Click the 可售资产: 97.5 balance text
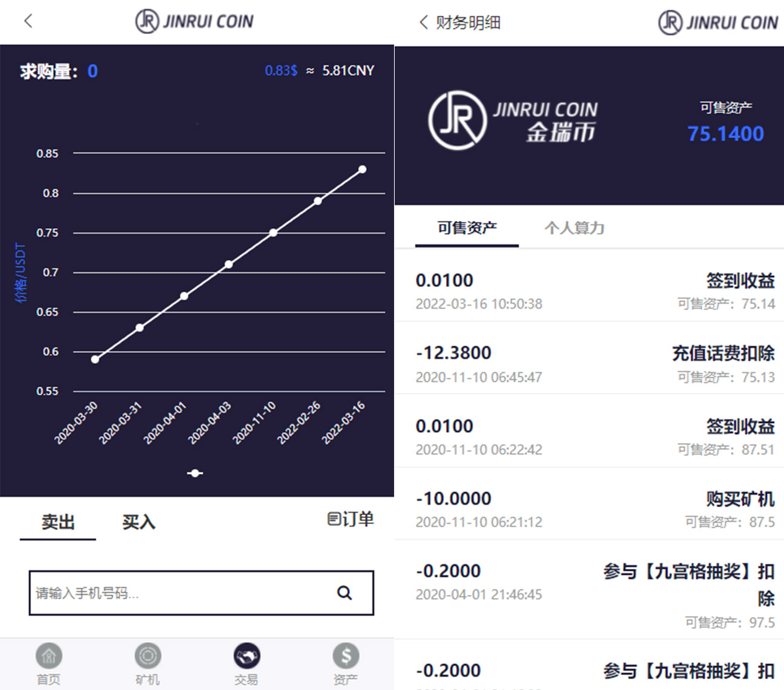 click(x=730, y=622)
